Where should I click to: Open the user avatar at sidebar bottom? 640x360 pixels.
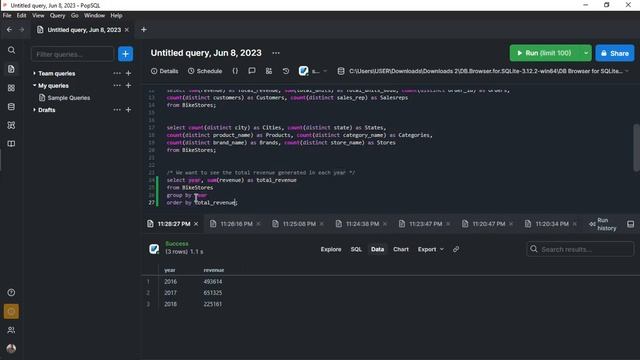11,348
